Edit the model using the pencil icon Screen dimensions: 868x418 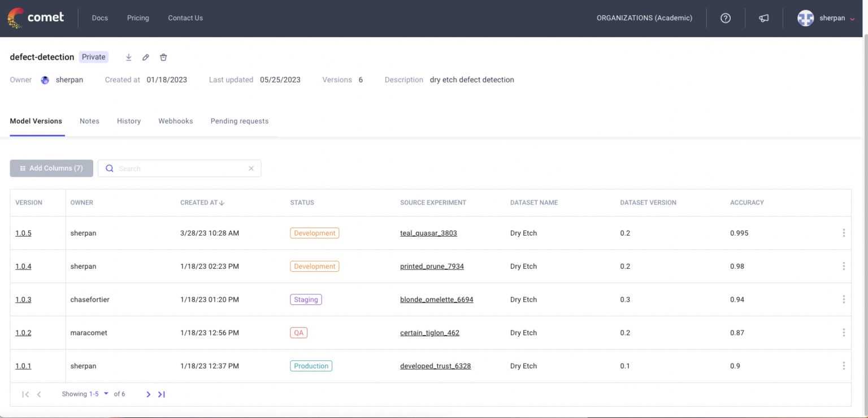pyautogui.click(x=146, y=57)
